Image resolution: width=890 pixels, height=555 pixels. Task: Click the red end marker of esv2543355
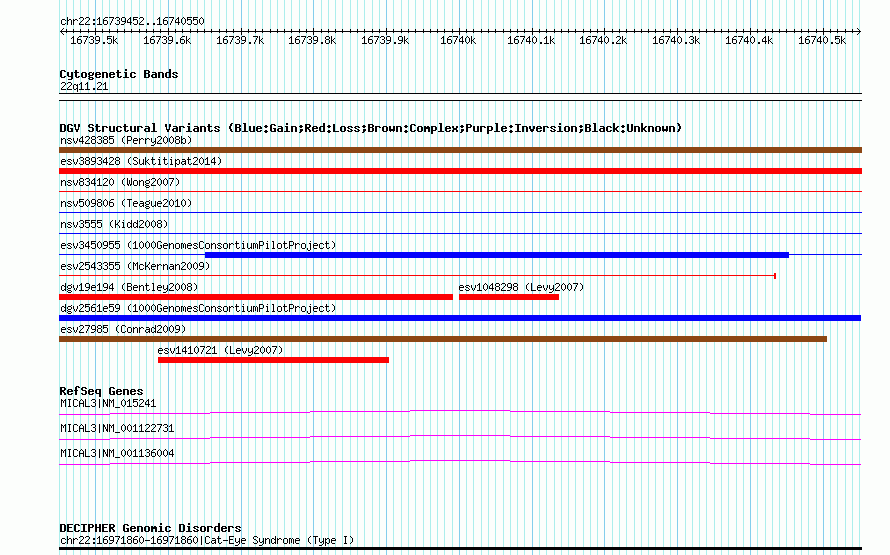(x=775, y=276)
